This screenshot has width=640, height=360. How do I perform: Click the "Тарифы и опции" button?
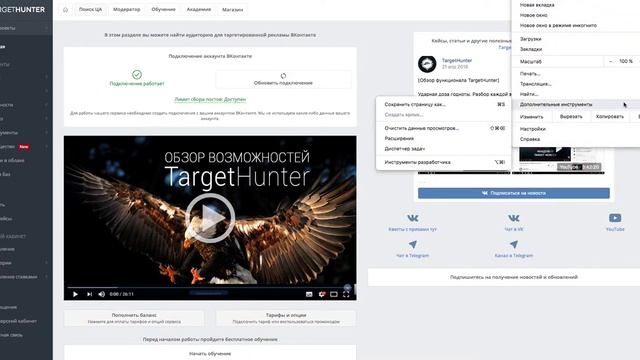point(286,318)
